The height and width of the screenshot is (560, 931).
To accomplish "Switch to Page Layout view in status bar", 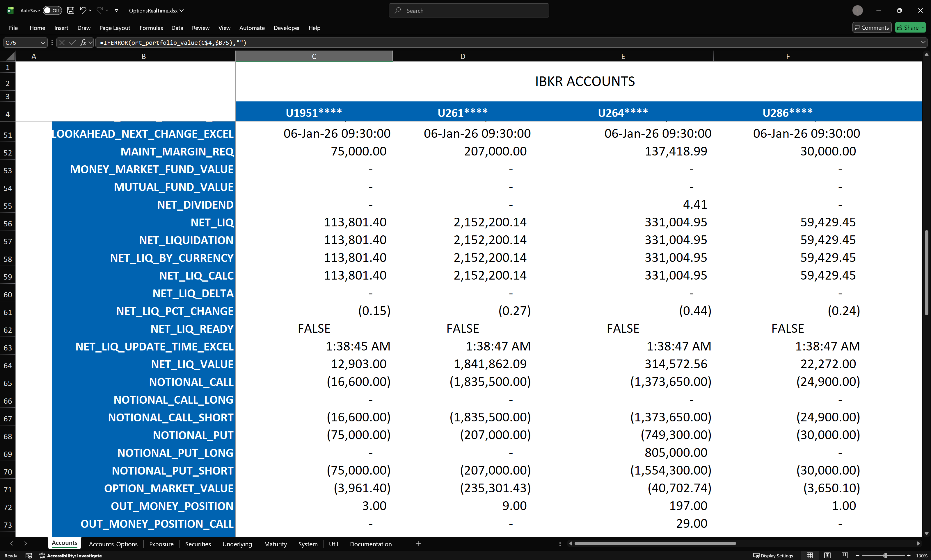I will click(x=827, y=555).
